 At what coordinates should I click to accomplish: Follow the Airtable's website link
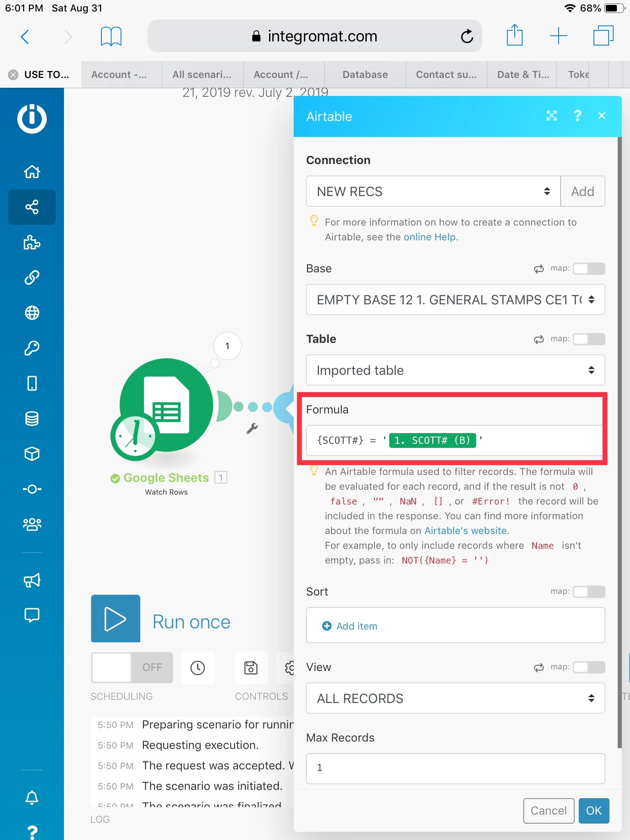(x=466, y=531)
